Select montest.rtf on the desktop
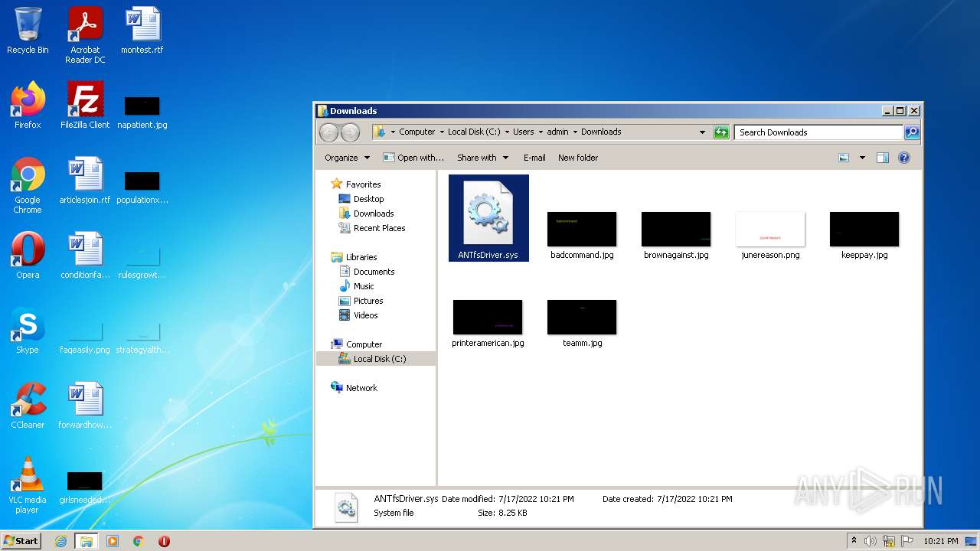 [142, 31]
